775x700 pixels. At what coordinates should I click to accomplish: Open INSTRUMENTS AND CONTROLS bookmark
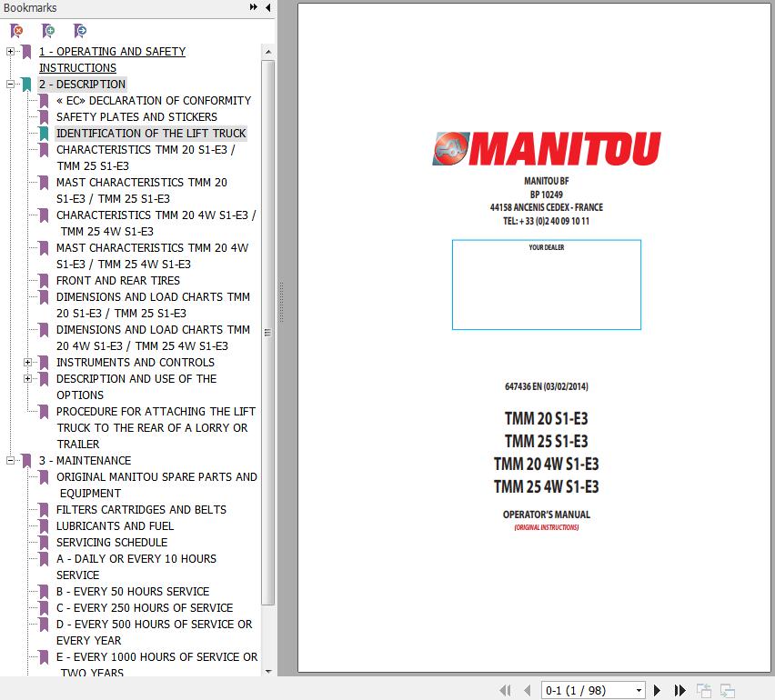tap(136, 363)
